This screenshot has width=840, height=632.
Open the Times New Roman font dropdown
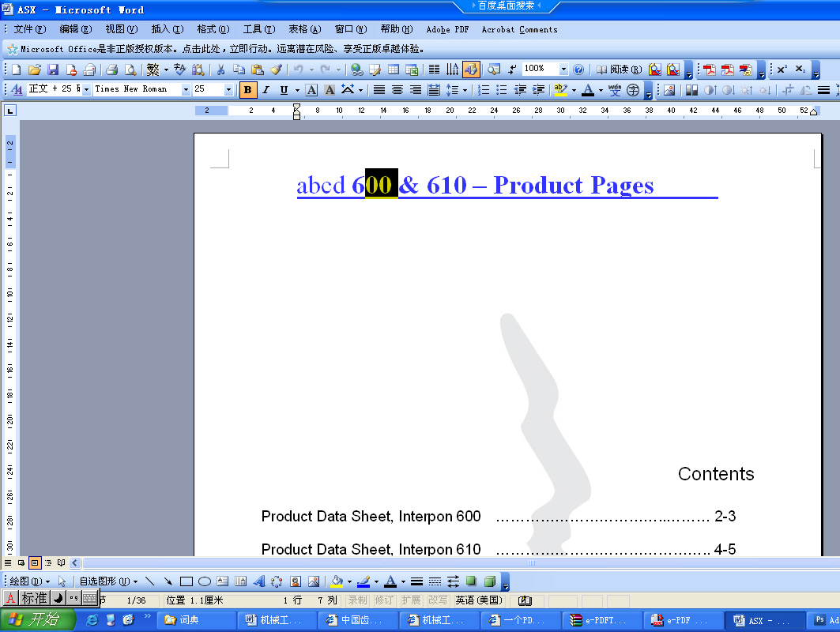pos(186,89)
